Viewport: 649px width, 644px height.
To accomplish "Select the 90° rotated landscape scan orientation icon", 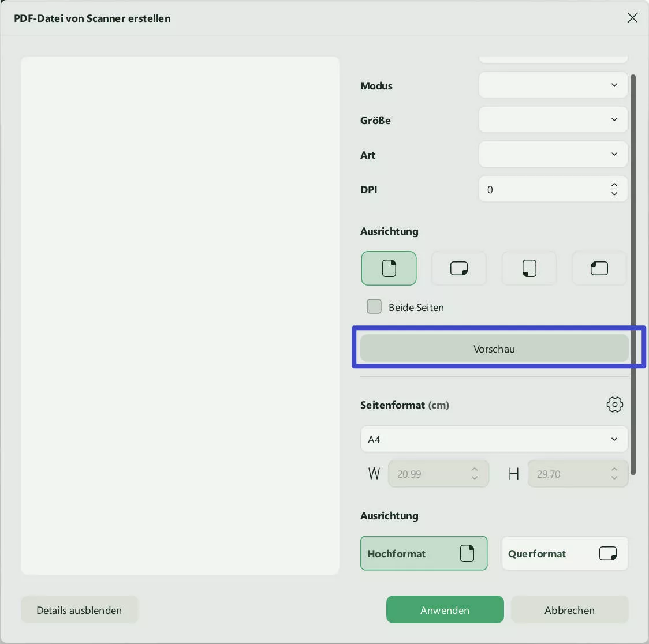I will 458,268.
